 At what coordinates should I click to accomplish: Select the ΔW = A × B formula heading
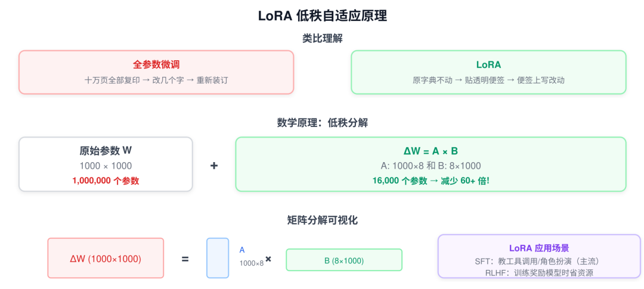click(x=431, y=151)
